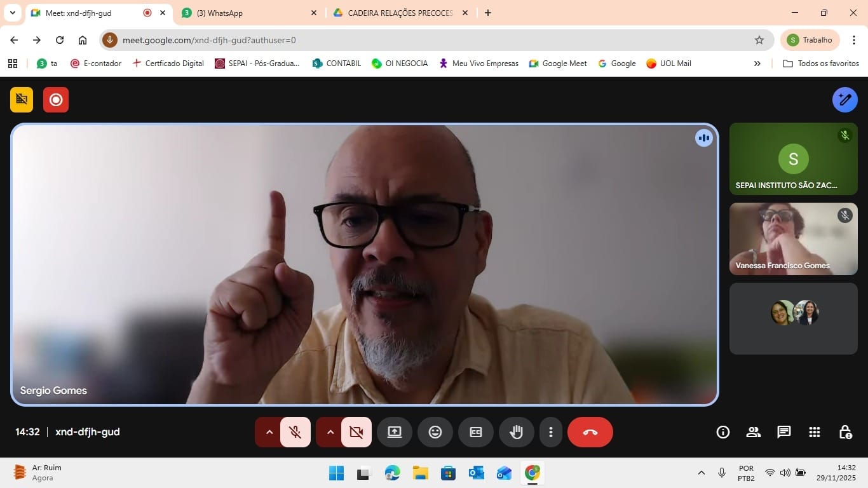Open host controls lock icon
Viewport: 868px width, 488px height.
(x=845, y=432)
